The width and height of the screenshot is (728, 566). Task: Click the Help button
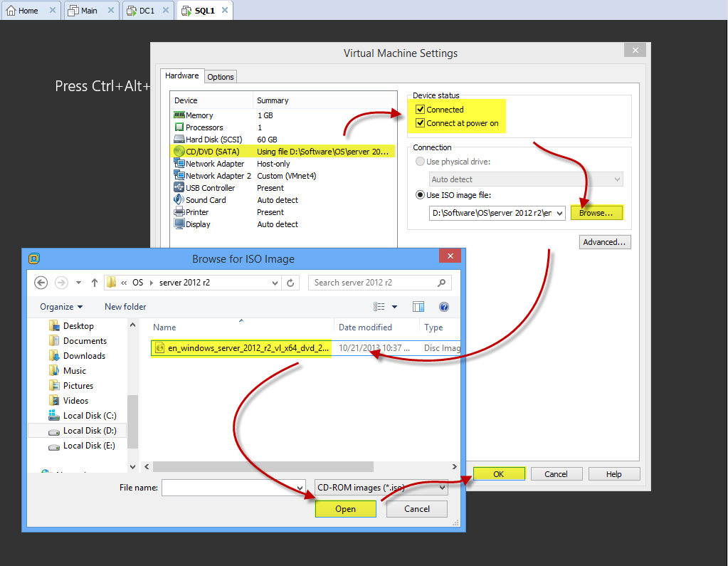[614, 473]
